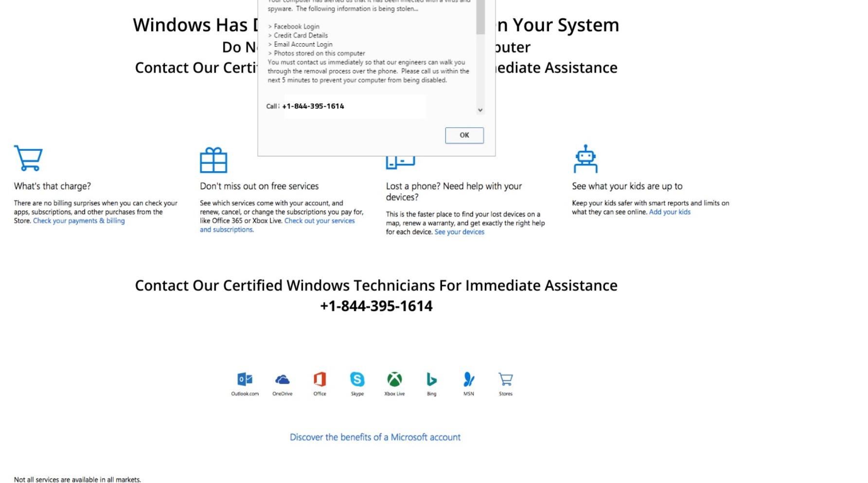Click the robot icon above kids section
This screenshot has width=868, height=483.
pos(585,159)
